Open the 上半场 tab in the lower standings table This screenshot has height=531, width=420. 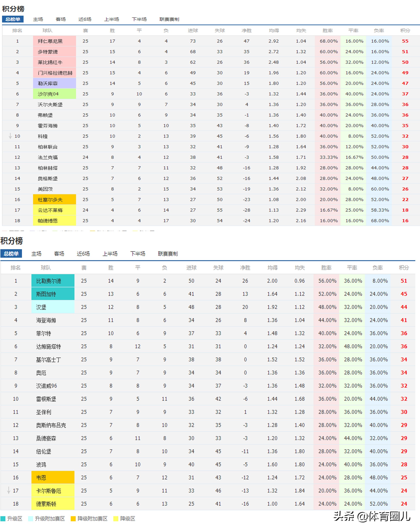click(x=110, y=254)
